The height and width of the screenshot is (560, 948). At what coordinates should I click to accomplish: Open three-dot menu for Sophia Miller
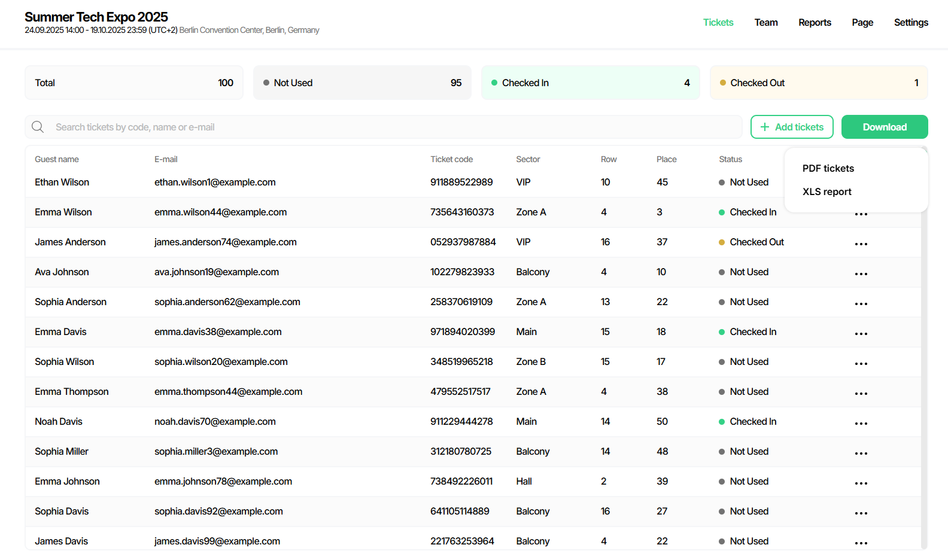click(x=861, y=454)
